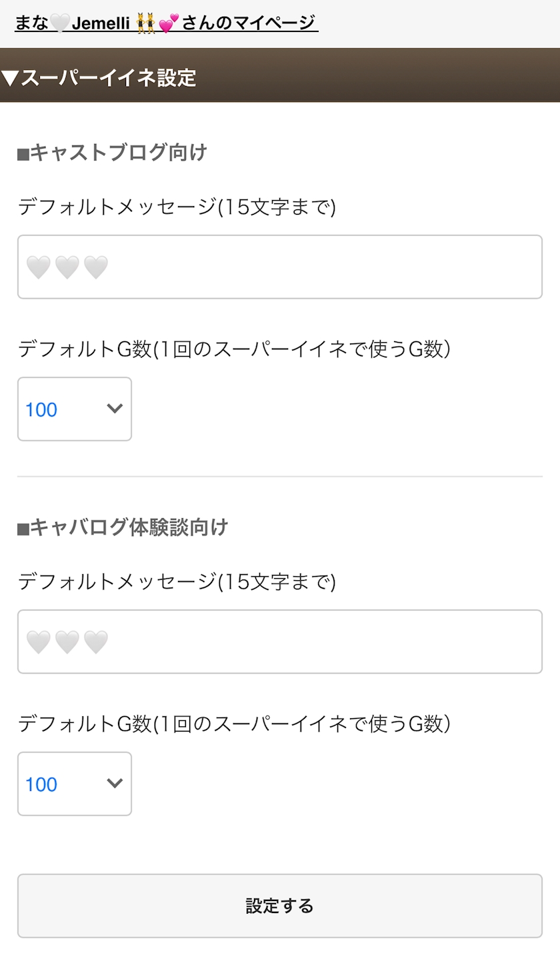Open the キャストブログ default G数 dropdown
Viewport: 560px width, 965px height.
[x=74, y=409]
